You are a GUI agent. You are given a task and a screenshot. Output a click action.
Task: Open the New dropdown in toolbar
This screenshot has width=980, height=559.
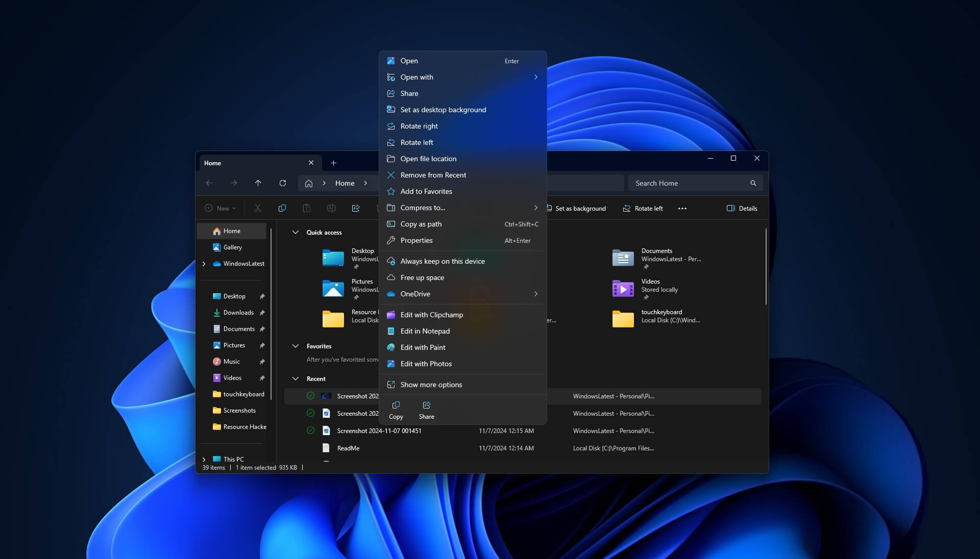tap(220, 208)
